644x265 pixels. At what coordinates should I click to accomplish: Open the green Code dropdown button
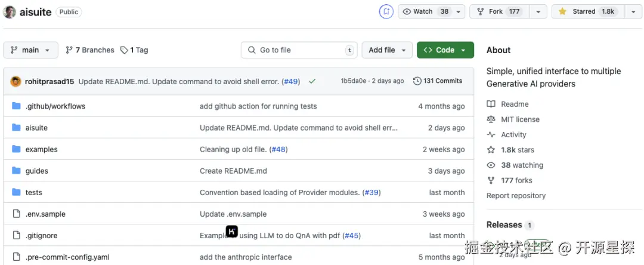pyautogui.click(x=445, y=50)
